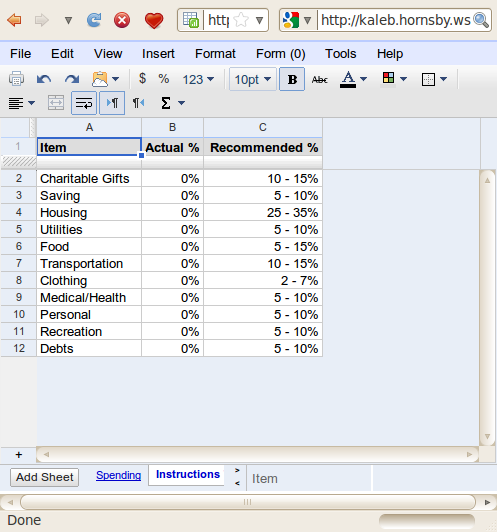497x532 pixels.
Task: Click the browser back arrow
Action: click(14, 20)
